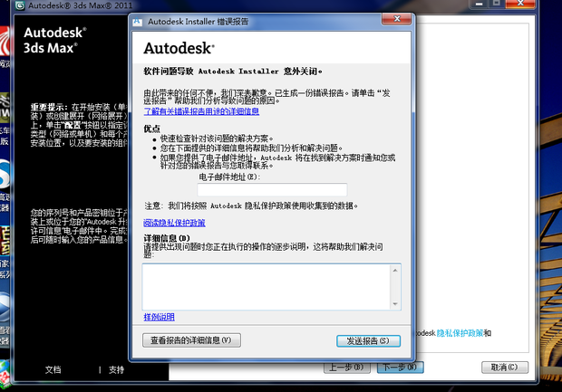Click Next (下一步) in the 3ds Max installer
The width and height of the screenshot is (562, 392).
coord(401,368)
